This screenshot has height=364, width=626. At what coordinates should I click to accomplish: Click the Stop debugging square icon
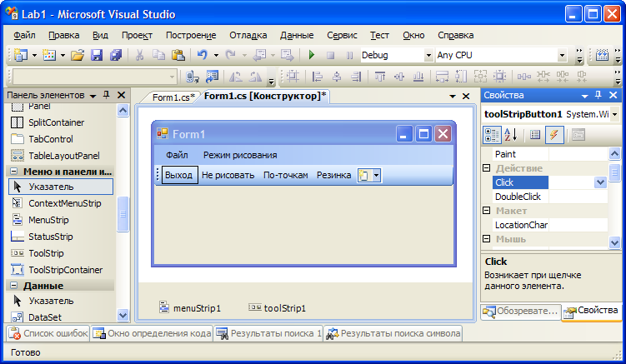click(x=331, y=55)
